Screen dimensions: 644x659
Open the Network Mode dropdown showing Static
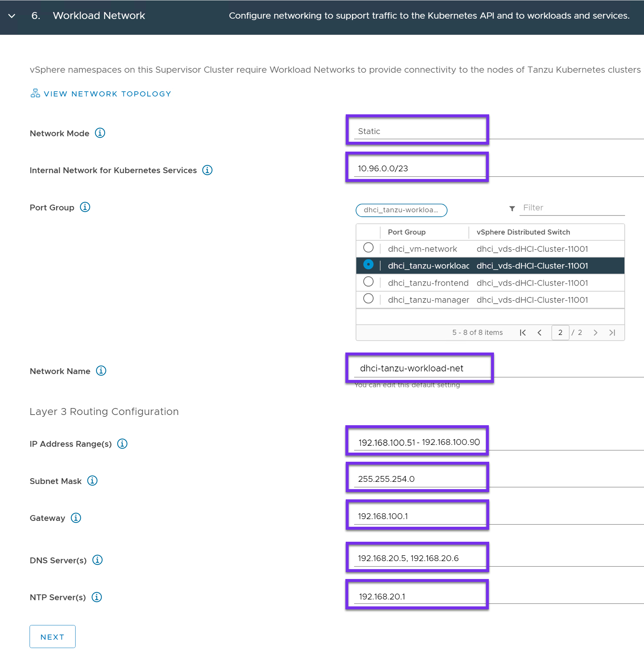tap(417, 131)
